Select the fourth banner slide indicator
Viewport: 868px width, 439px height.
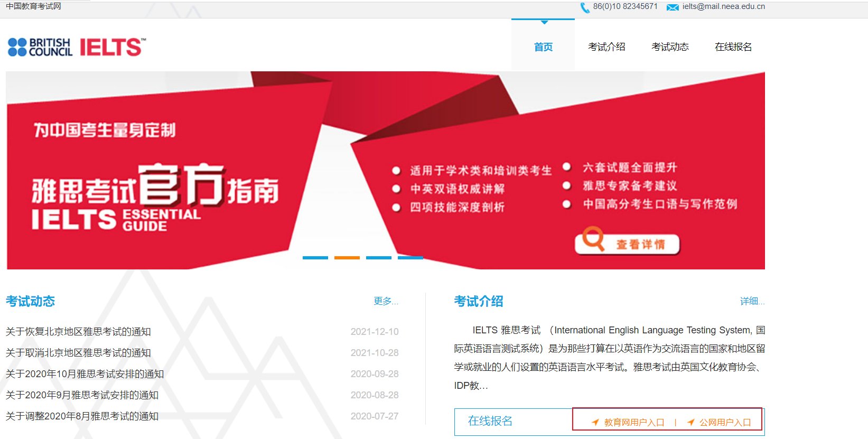pos(410,258)
